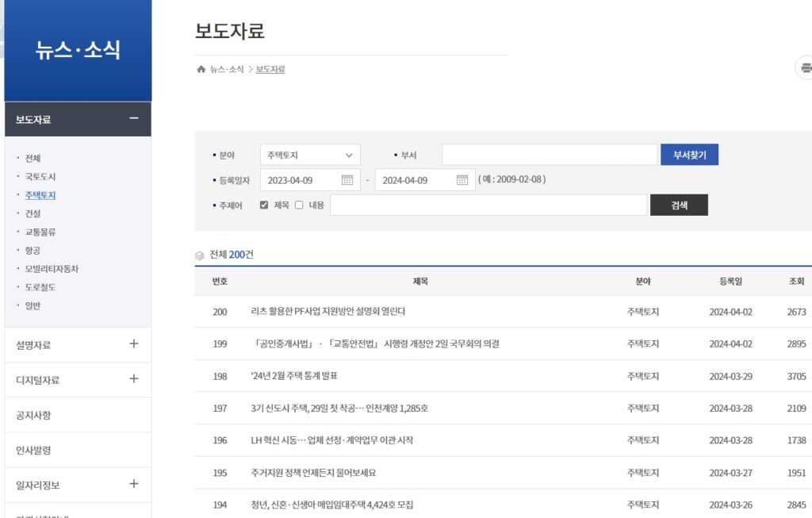Select 주택토지 category in sidebar
Screen dimensions: 812x518
pyautogui.click(x=40, y=195)
